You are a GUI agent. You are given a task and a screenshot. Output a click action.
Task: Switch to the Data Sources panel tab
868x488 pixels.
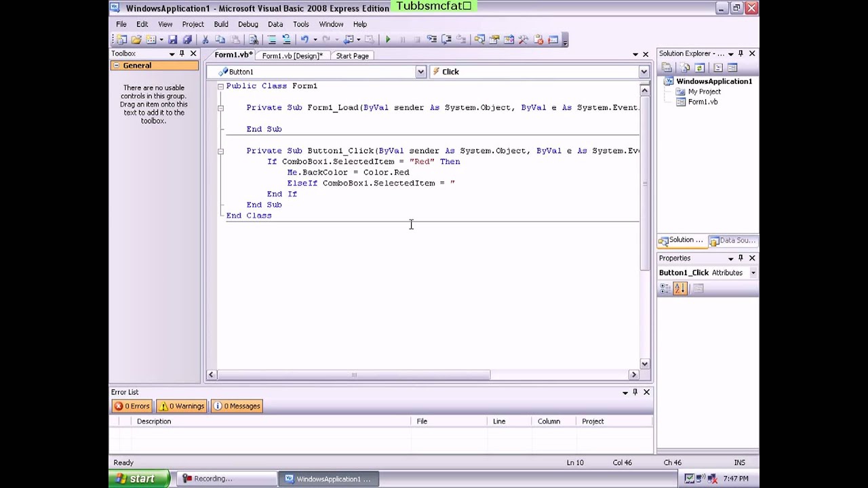732,240
